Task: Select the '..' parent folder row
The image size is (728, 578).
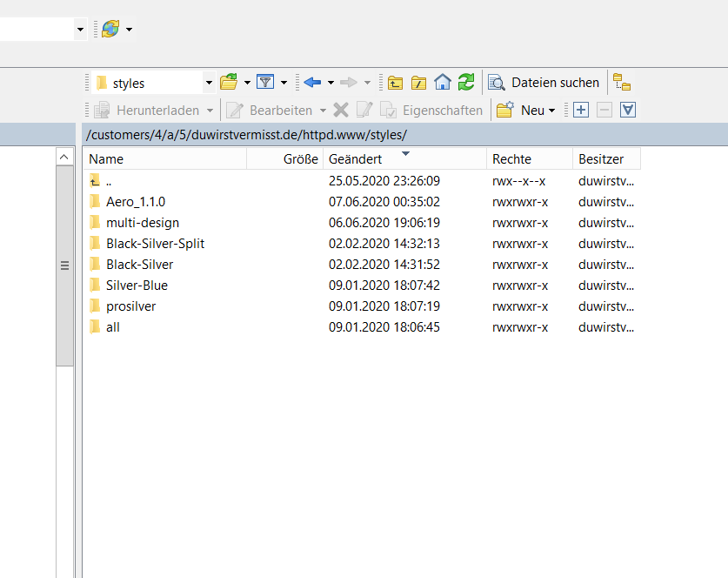Action: pos(362,181)
